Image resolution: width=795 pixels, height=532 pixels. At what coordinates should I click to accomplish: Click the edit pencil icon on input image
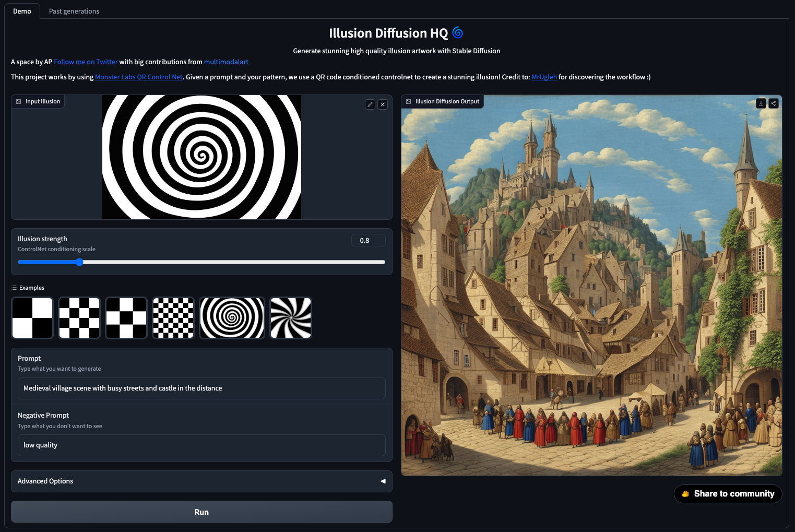(370, 104)
